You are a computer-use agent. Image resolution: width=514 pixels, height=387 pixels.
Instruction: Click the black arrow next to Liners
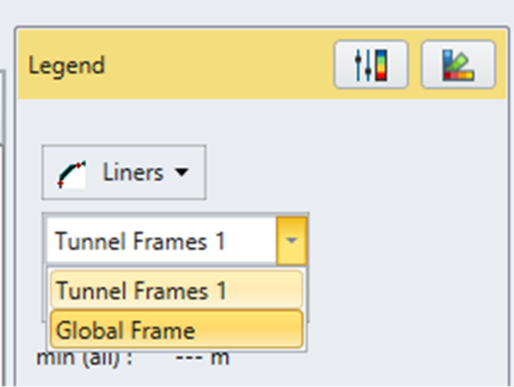(x=182, y=172)
